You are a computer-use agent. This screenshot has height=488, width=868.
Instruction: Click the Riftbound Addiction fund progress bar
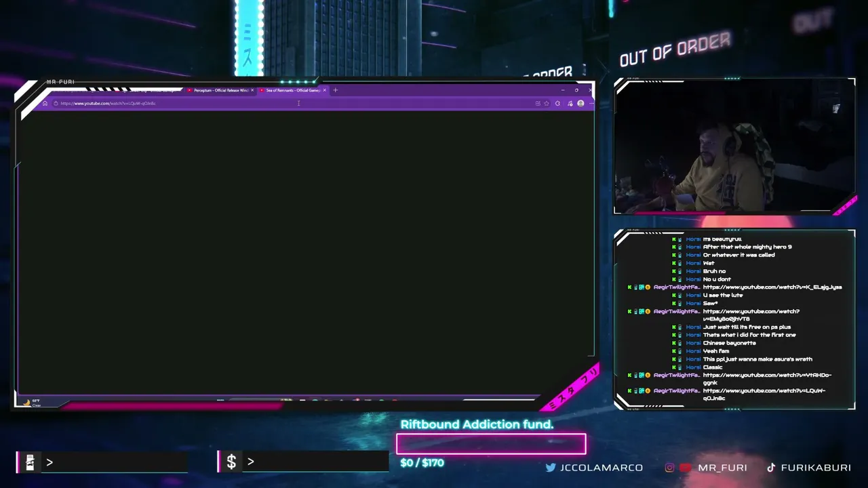[491, 444]
